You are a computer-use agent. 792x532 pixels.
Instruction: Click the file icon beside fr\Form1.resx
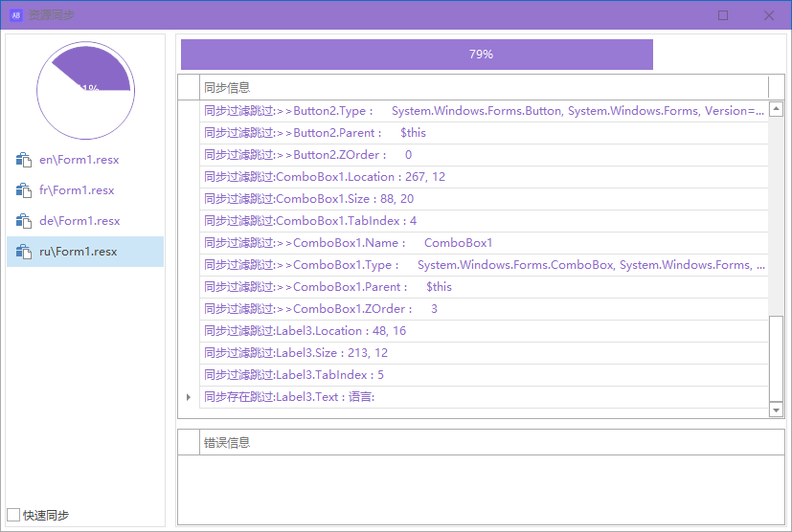coord(24,190)
